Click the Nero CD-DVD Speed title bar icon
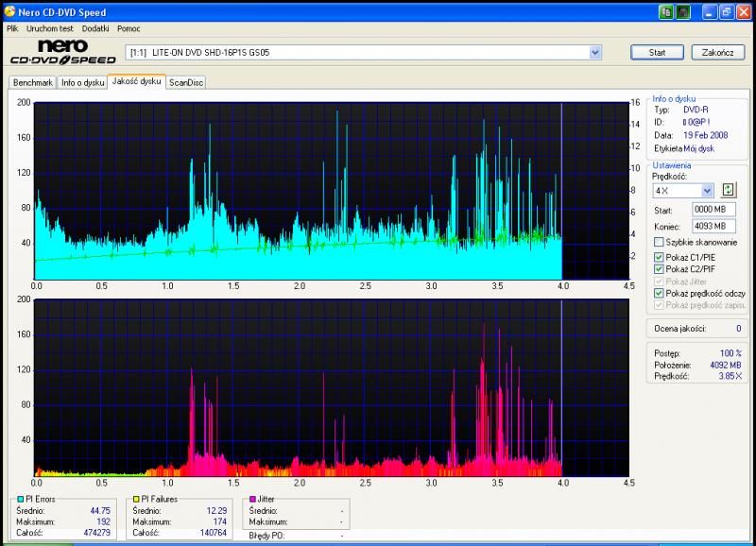 (x=9, y=11)
